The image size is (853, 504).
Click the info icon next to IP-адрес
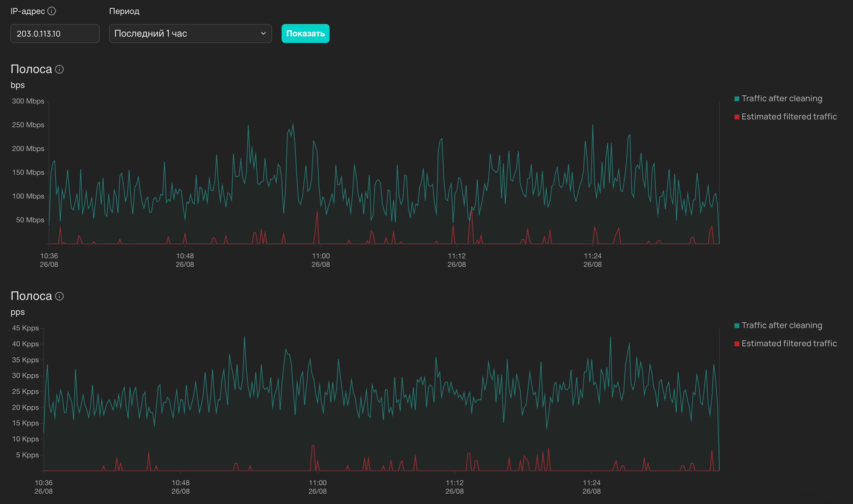tap(52, 11)
